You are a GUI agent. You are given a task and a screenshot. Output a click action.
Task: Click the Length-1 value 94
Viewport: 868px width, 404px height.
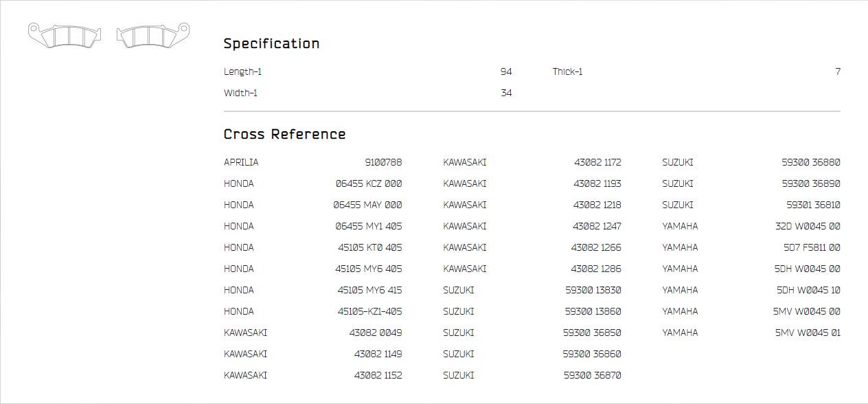tap(506, 72)
